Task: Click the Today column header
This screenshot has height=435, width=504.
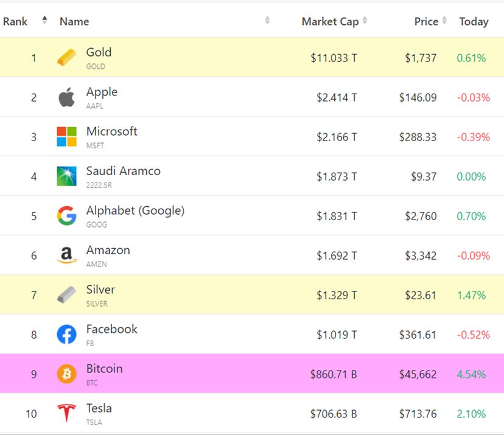Action: [x=474, y=21]
